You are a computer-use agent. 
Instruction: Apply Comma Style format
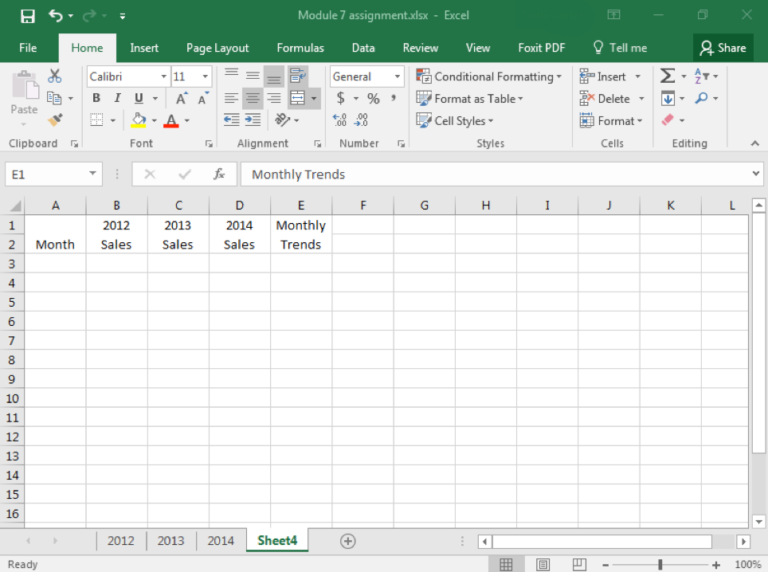click(x=393, y=98)
